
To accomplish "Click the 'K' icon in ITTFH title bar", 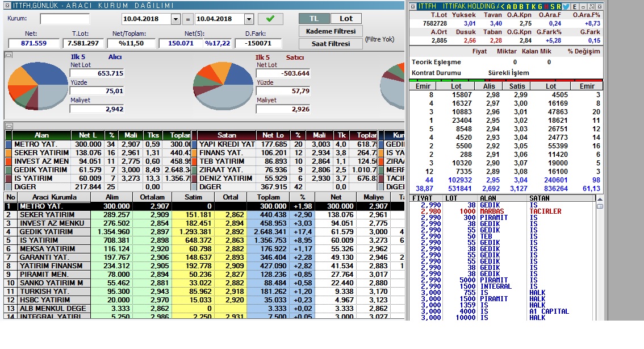I will 533,7.
